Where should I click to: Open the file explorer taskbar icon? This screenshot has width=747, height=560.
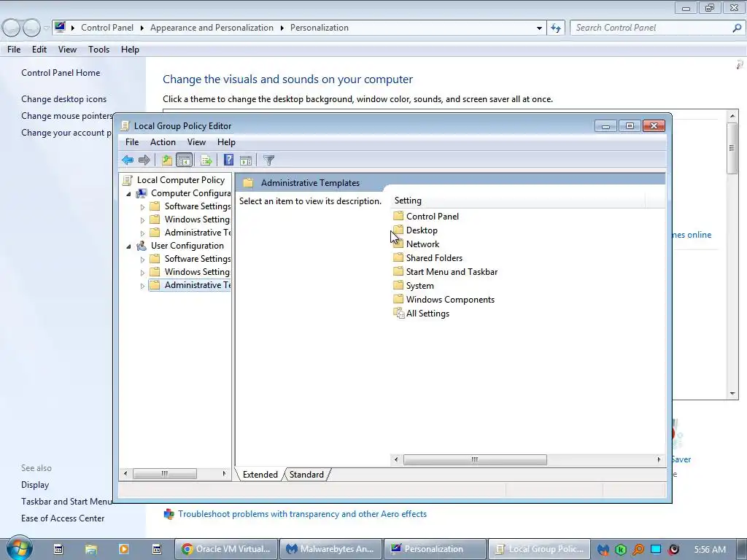pos(90,549)
